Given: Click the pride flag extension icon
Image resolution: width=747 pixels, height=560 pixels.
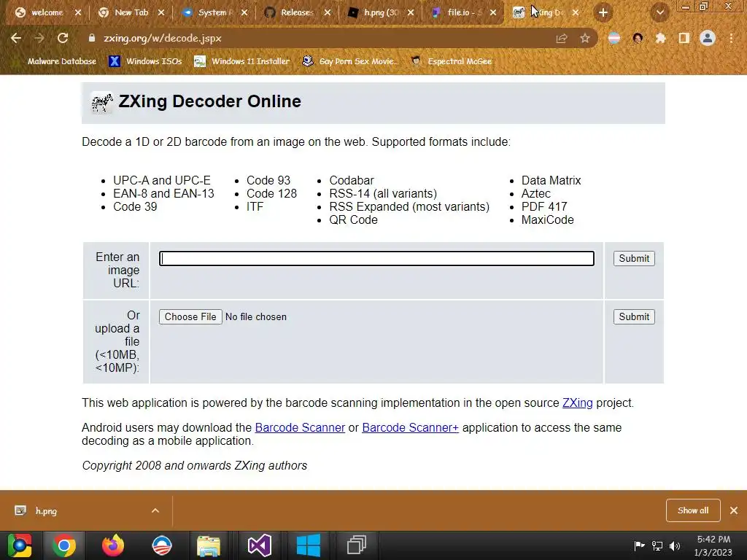Looking at the screenshot, I should [614, 38].
